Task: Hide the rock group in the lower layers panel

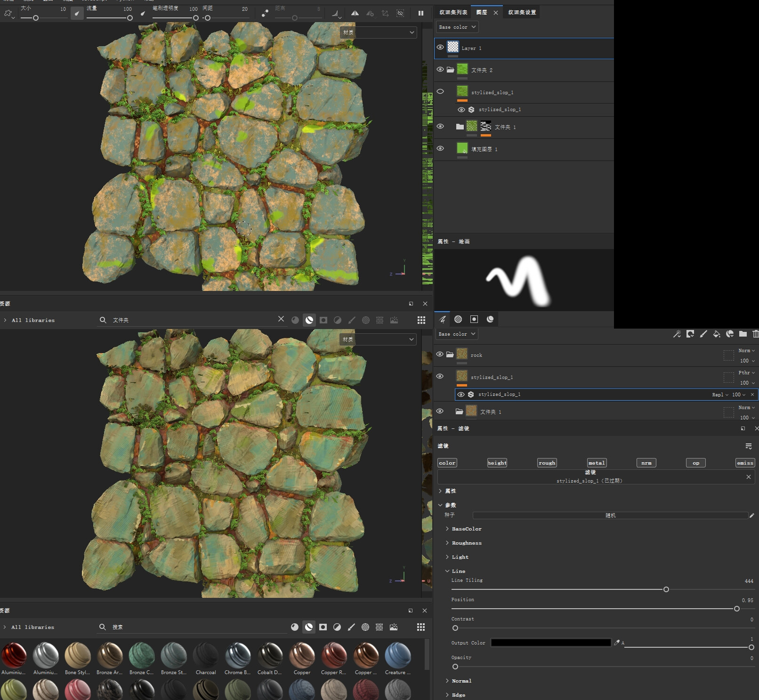Action: (x=440, y=354)
